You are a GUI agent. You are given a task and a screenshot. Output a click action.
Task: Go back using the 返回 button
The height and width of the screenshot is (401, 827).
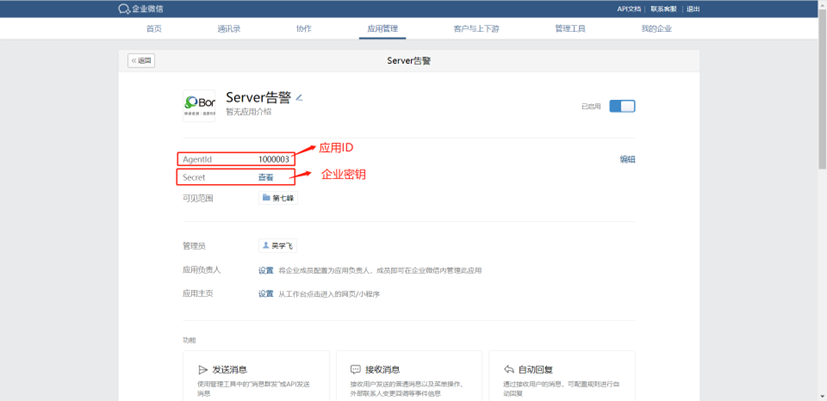point(141,61)
